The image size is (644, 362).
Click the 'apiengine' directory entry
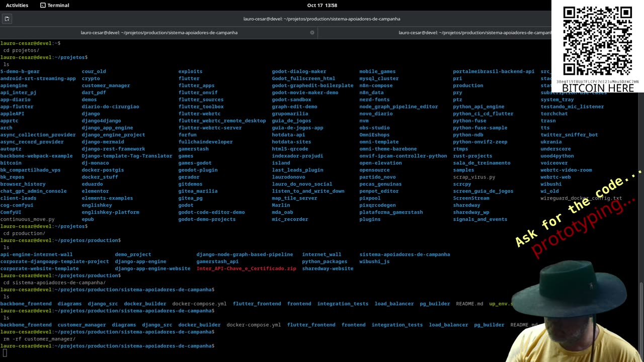click(x=14, y=85)
